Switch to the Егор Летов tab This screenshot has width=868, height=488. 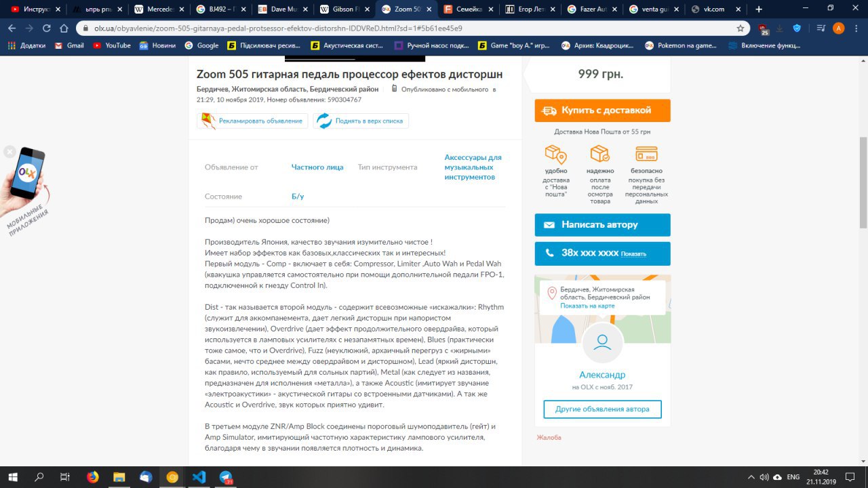pos(530,9)
